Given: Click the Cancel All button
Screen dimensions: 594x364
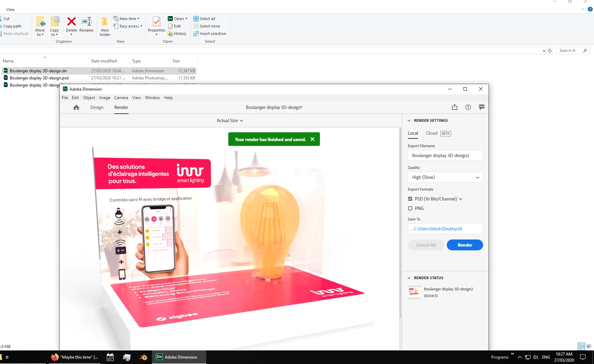Looking at the screenshot, I should (426, 245).
